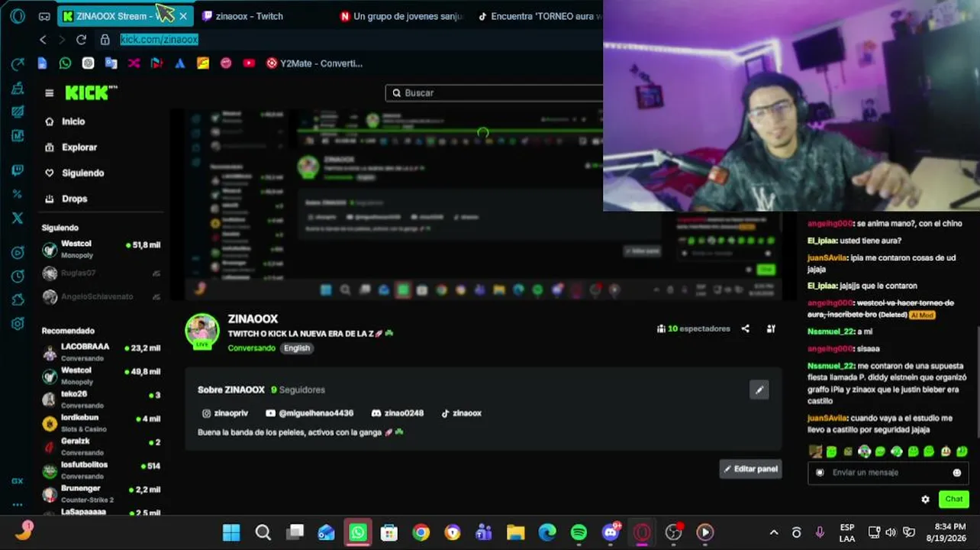
Task: Open the zinao0248 Discord link
Action: pyautogui.click(x=397, y=413)
